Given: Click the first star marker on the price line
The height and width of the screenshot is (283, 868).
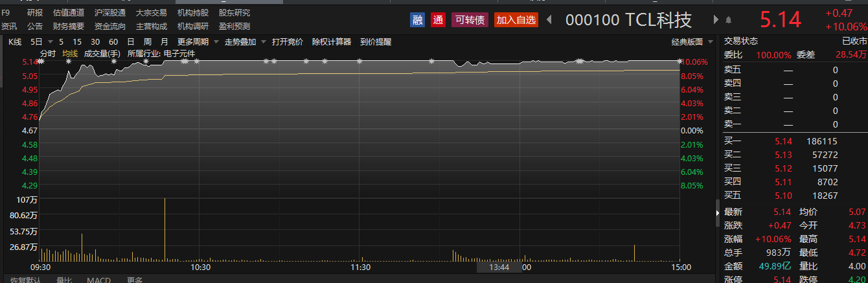Looking at the screenshot, I should pyautogui.click(x=41, y=62).
